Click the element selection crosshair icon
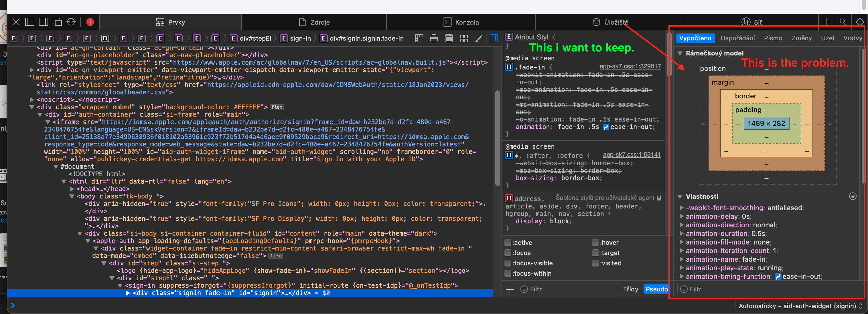The height and width of the screenshot is (314, 868). pos(71,22)
